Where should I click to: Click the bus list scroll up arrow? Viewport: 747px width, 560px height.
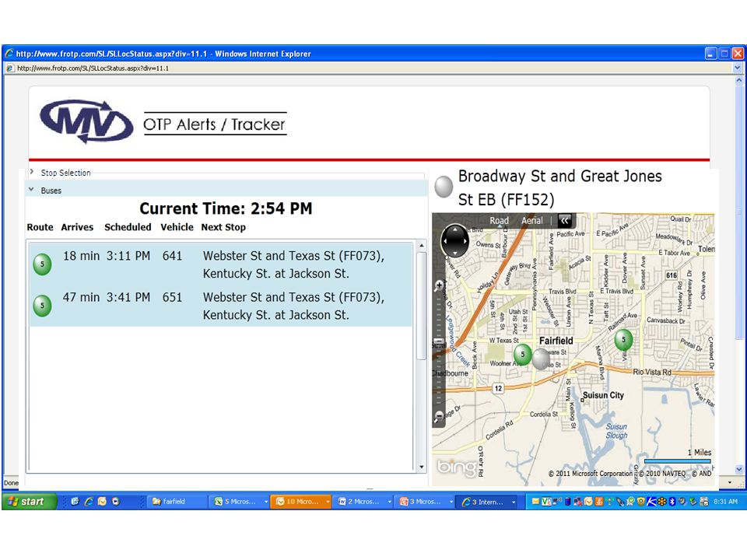click(x=421, y=245)
